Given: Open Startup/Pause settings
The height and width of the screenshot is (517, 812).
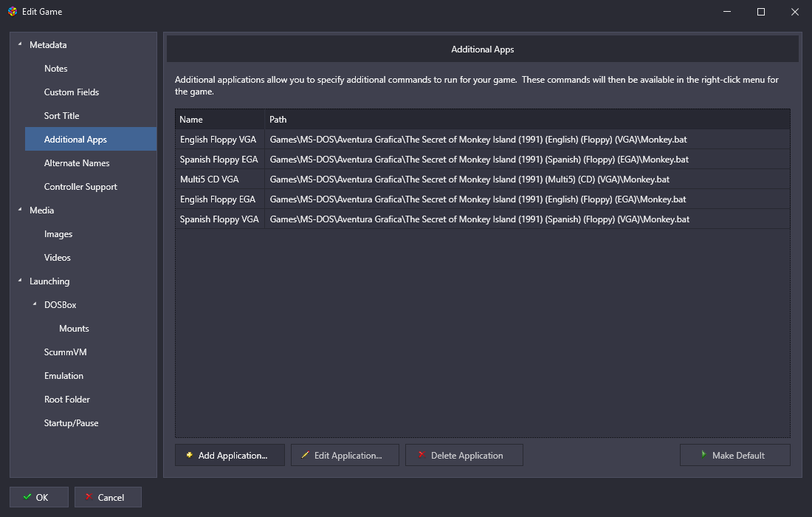Looking at the screenshot, I should (x=71, y=423).
